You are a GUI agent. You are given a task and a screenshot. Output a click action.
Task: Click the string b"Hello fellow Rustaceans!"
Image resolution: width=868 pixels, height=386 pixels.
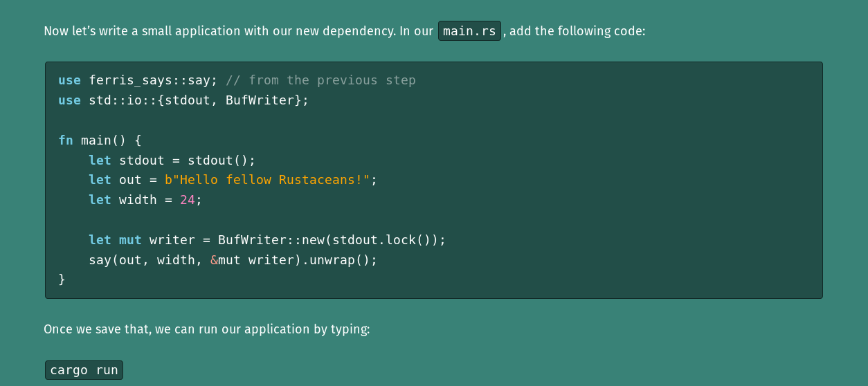(x=267, y=180)
